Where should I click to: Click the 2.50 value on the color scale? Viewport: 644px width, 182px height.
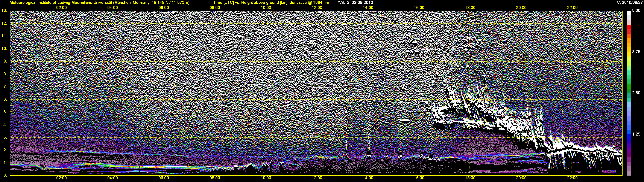tap(636, 93)
